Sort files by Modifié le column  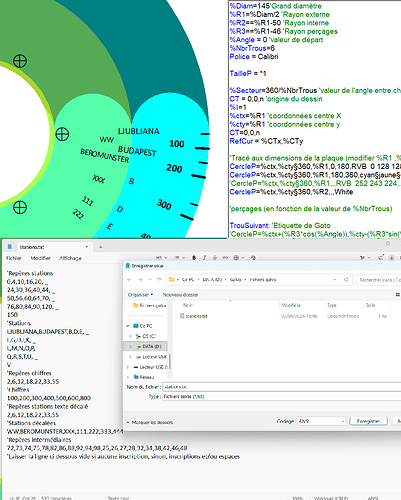click(x=291, y=305)
